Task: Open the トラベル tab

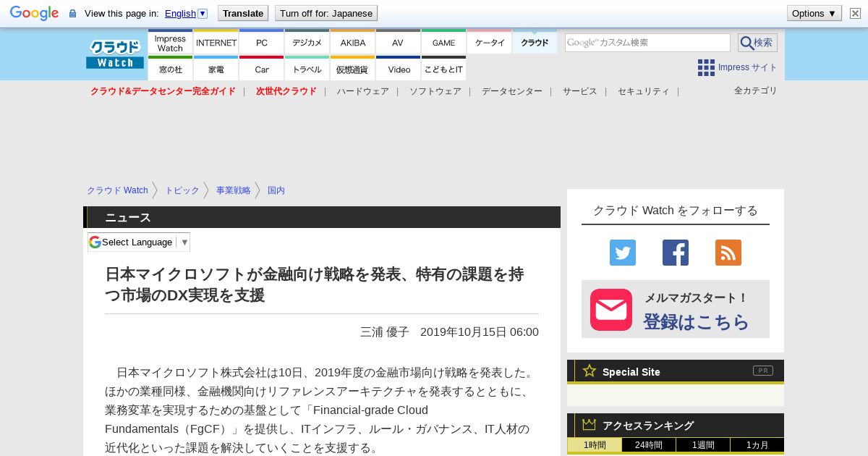Action: coord(307,69)
